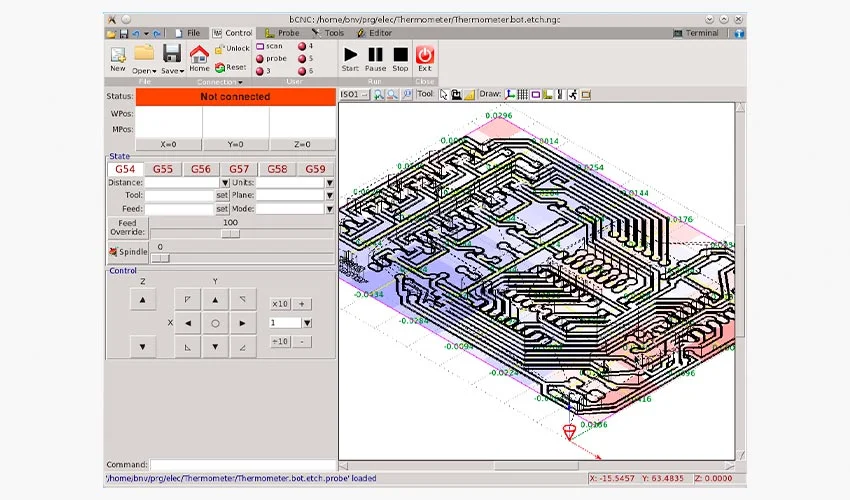Select the G55 coordinate system
The height and width of the screenshot is (500, 850).
pyautogui.click(x=163, y=169)
